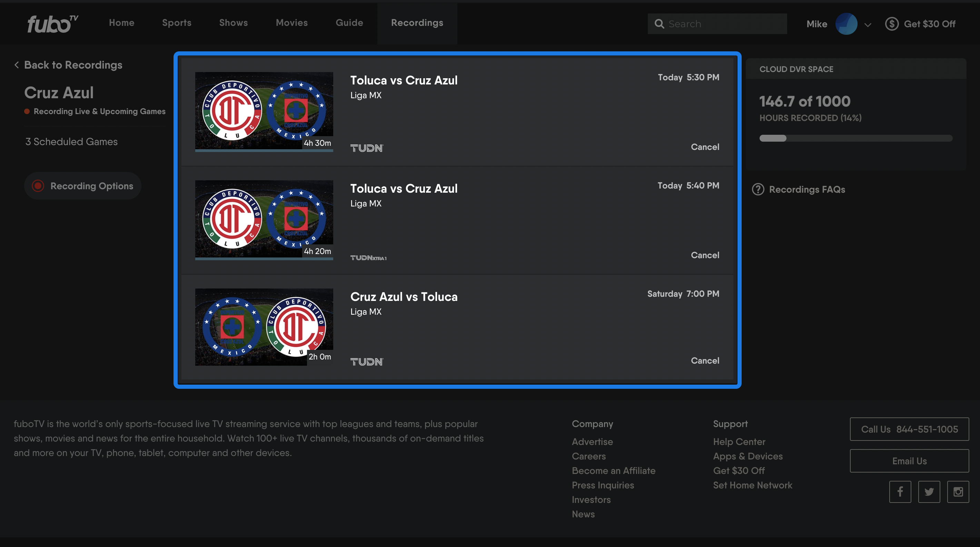Click the red record icon in Recording Options

point(38,186)
